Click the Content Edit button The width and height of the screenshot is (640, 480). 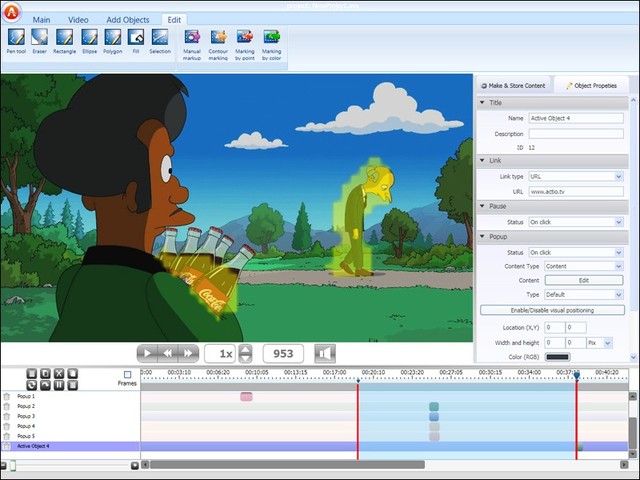click(x=584, y=280)
